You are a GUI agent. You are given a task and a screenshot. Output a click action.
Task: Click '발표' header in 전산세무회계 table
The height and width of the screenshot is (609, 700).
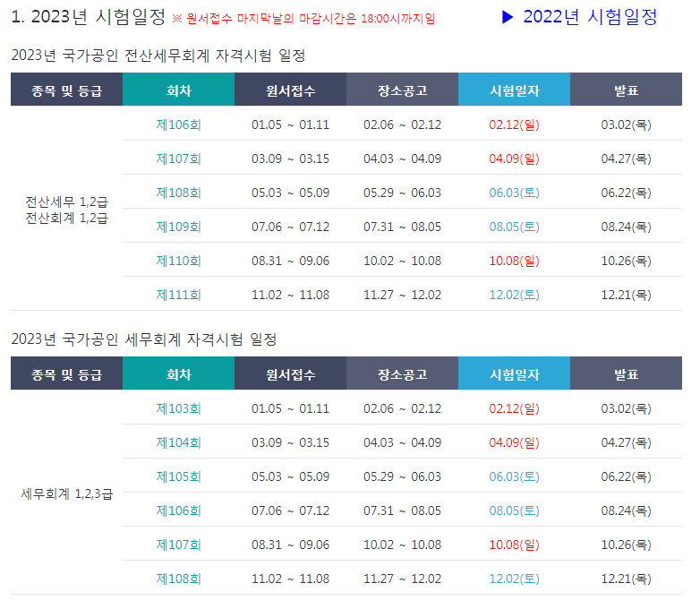[x=626, y=90]
